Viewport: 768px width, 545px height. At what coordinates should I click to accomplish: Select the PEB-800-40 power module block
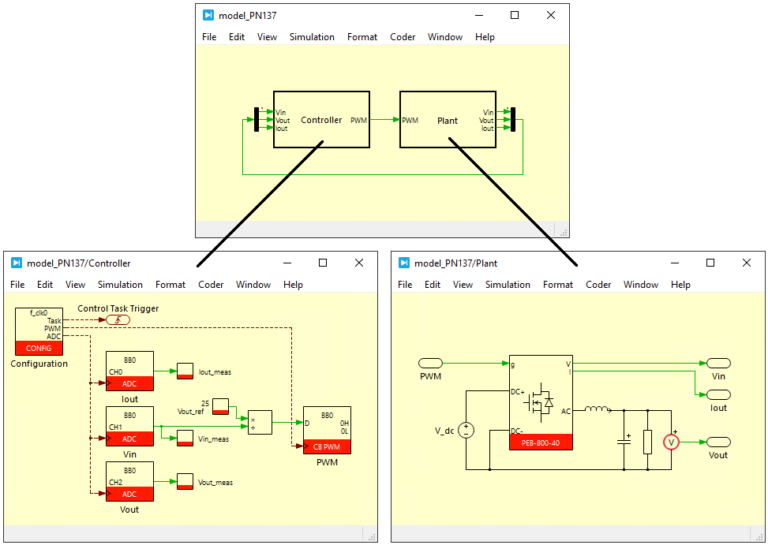click(541, 403)
